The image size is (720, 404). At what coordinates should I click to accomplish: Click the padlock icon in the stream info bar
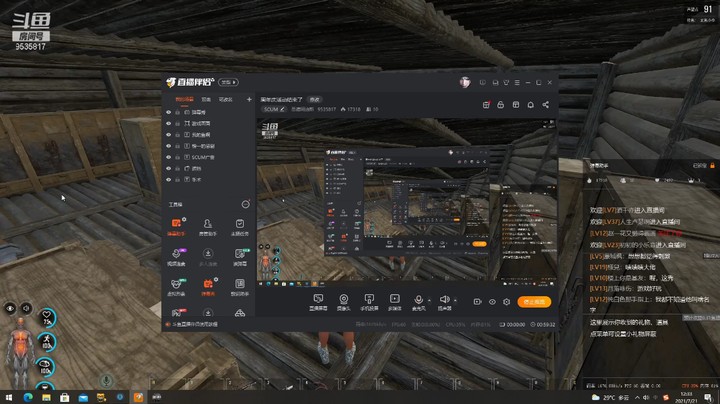pos(501,105)
